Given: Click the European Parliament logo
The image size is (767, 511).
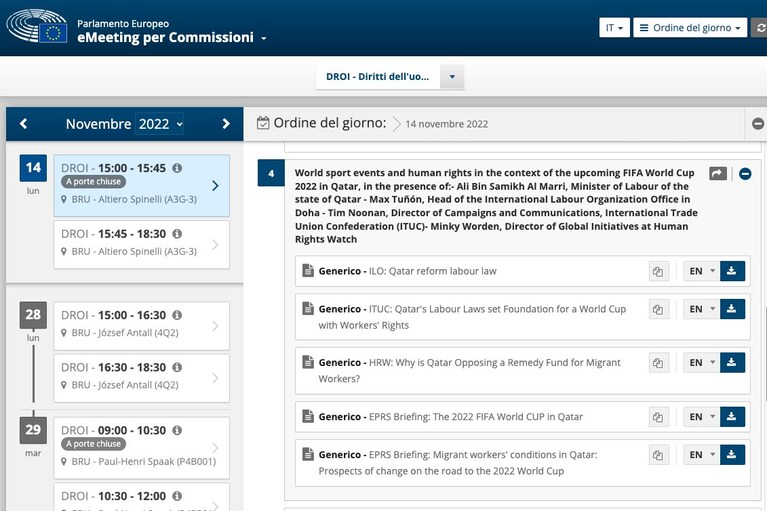Looking at the screenshot, I should (x=37, y=26).
